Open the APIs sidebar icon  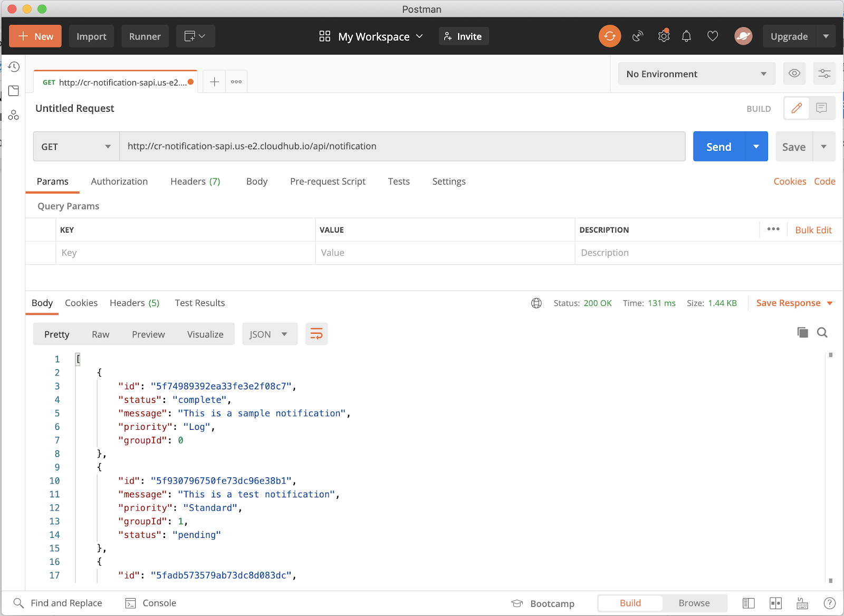(x=14, y=115)
